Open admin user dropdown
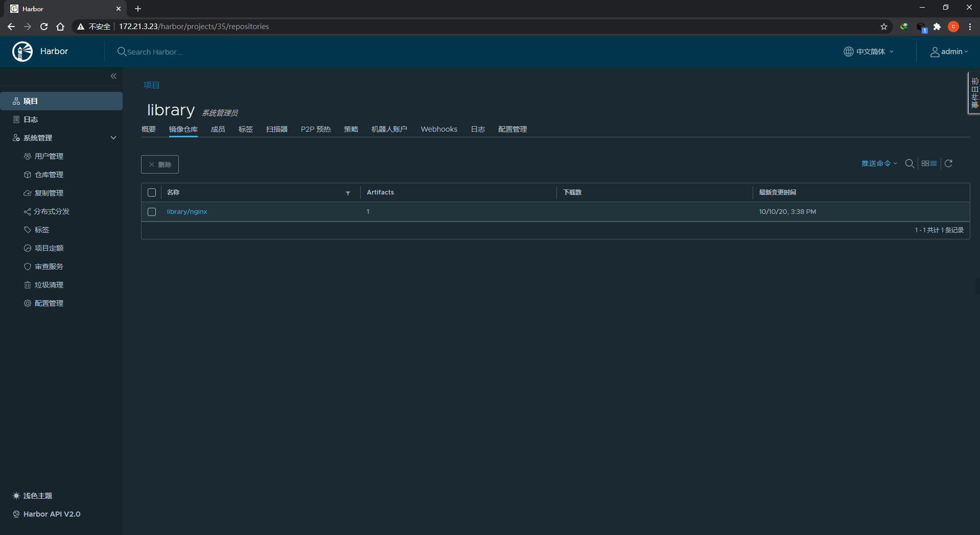 (x=949, y=52)
